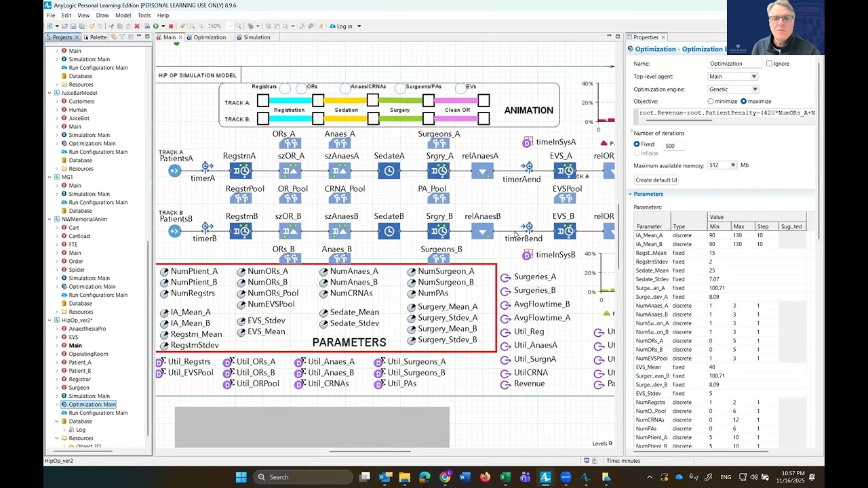
Task: Collapse the JuiceBarModel project tree node
Action: pyautogui.click(x=50, y=93)
